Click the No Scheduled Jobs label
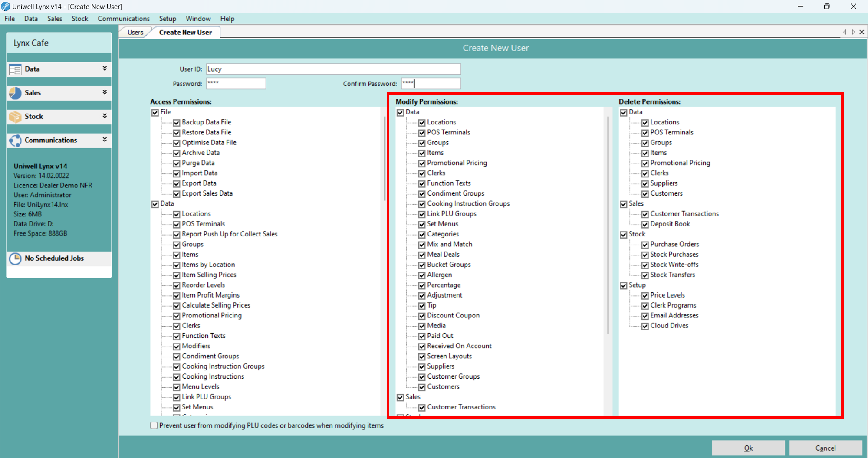The width and height of the screenshot is (868, 458). tap(54, 258)
